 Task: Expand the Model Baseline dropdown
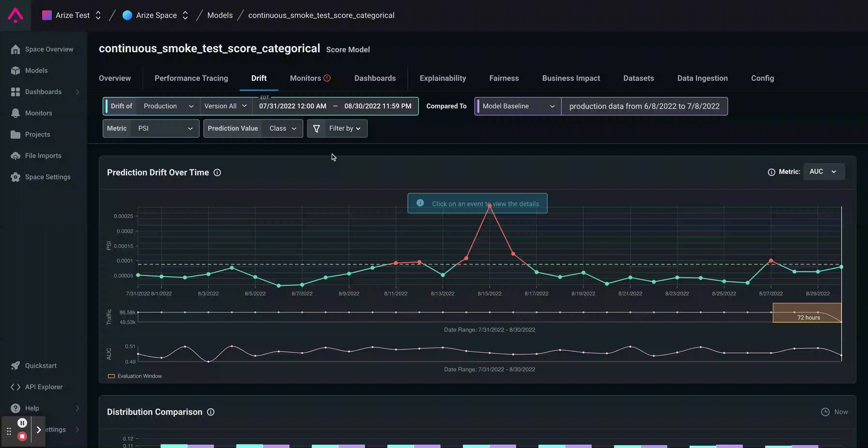point(518,106)
